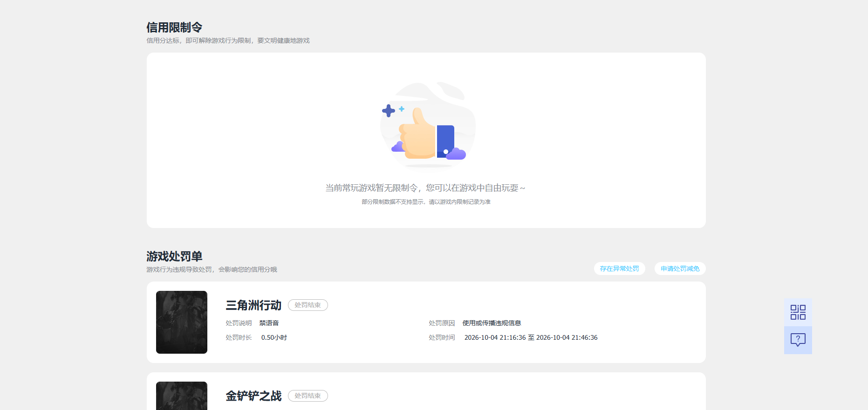Select the 三角洲行动 title text
This screenshot has height=410, width=868.
(253, 305)
